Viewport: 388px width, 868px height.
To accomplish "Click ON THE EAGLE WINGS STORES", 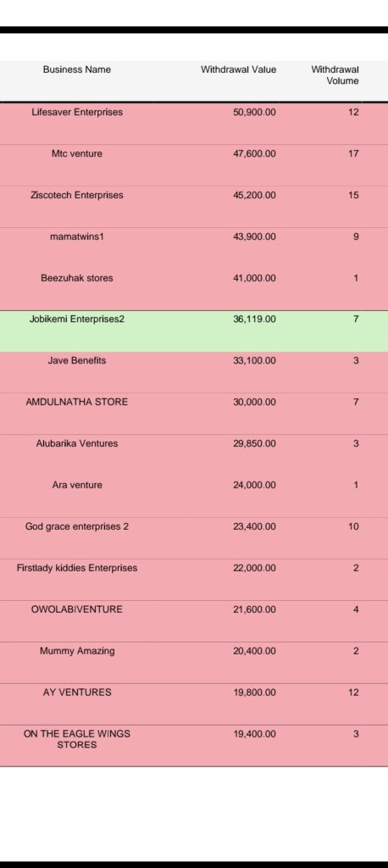I will pos(77,739).
